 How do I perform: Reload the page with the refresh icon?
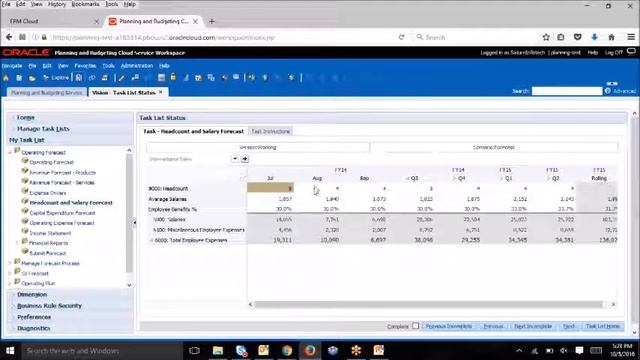[402, 37]
